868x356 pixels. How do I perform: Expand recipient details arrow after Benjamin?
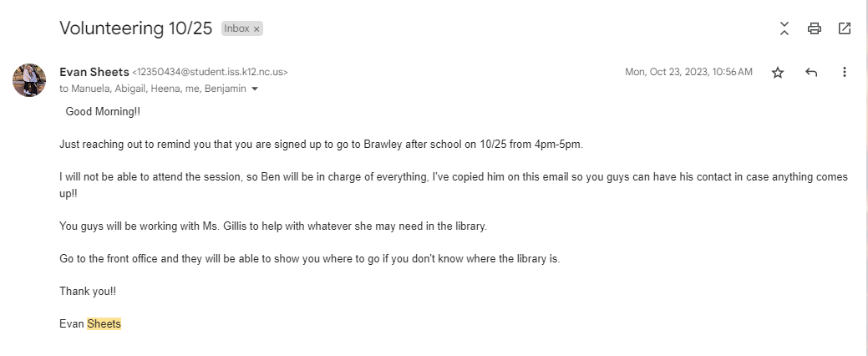[x=255, y=89]
